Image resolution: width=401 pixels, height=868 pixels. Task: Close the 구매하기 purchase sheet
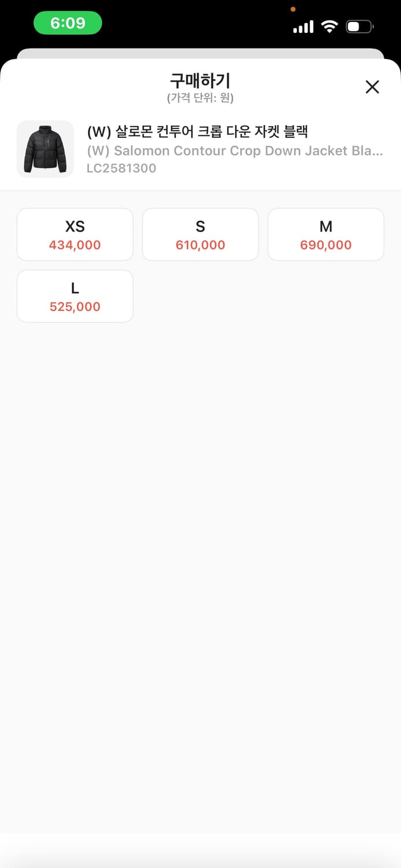(x=372, y=87)
